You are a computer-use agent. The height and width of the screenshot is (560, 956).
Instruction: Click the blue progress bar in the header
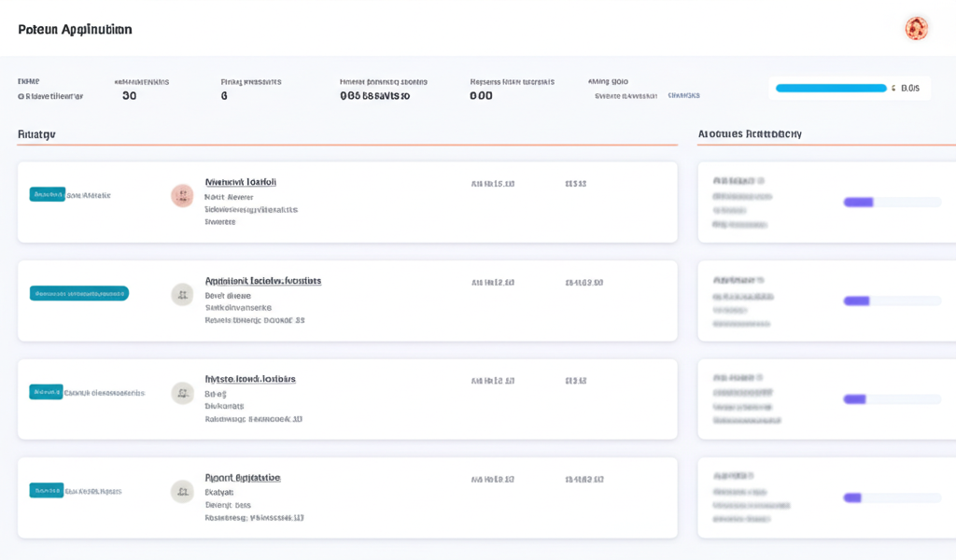[x=831, y=89]
